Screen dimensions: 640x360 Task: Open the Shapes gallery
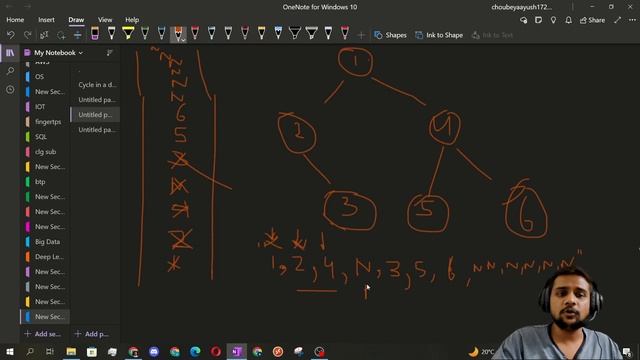390,35
